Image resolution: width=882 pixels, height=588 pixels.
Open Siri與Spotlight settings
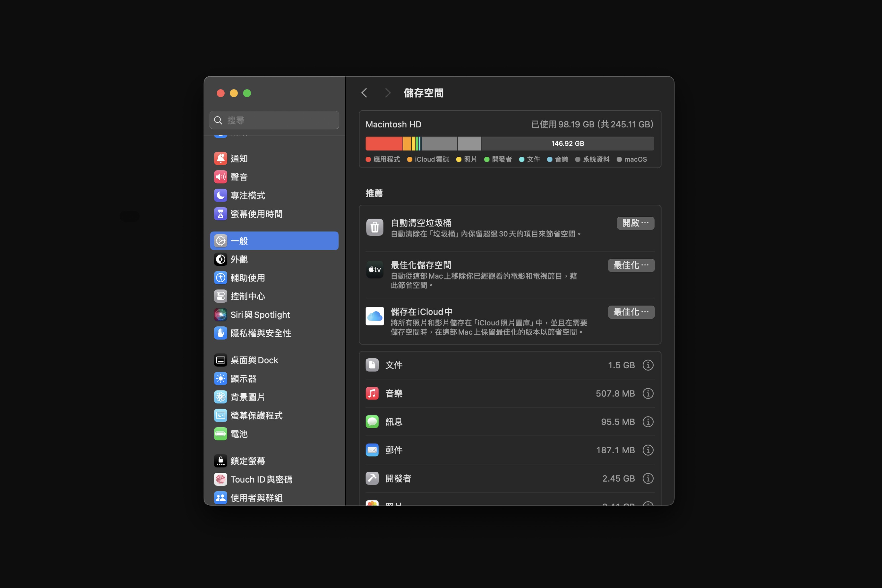point(260,315)
